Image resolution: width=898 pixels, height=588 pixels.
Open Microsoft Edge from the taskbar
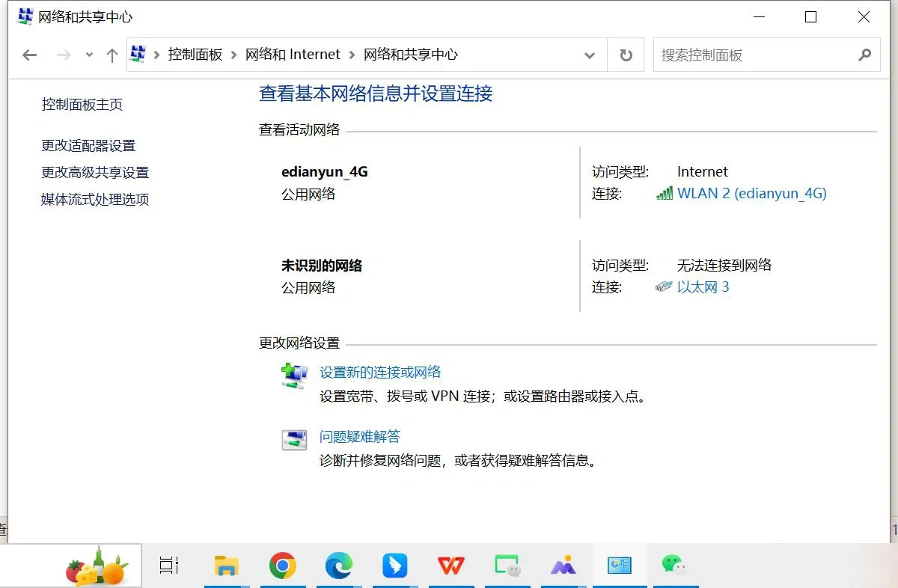338,566
